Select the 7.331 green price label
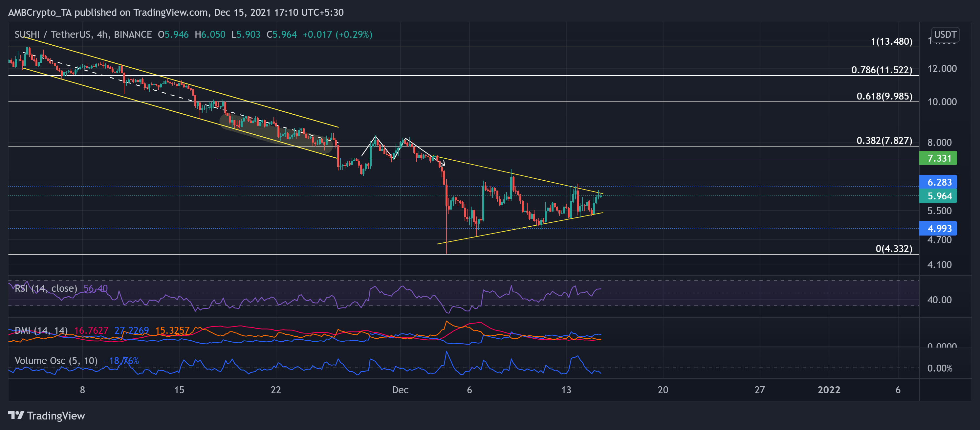This screenshot has height=430, width=980. [938, 158]
